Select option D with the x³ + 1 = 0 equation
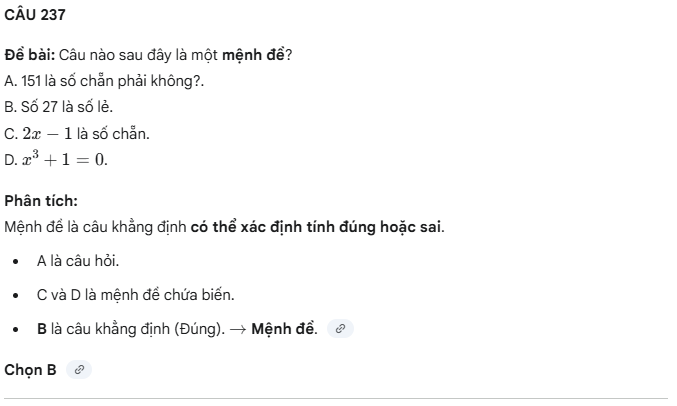Viewport: 677px width, 406px height. (x=56, y=159)
